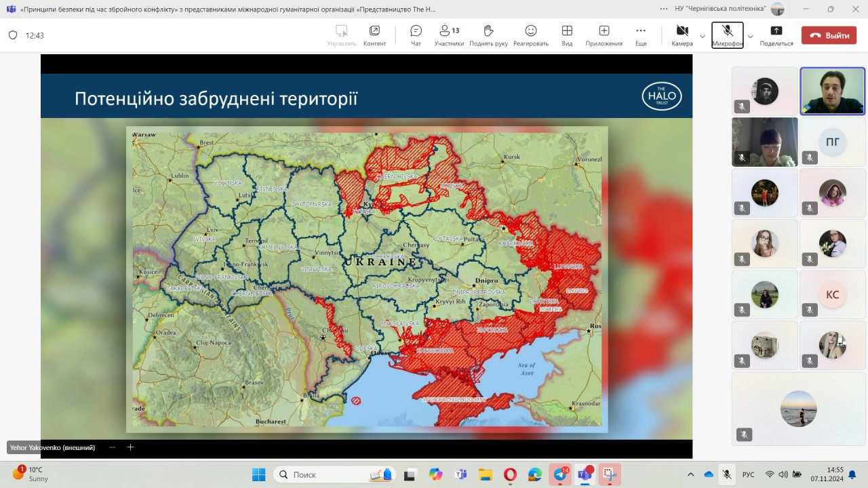Click the shield meeting info icon
868x488 pixels.
click(x=13, y=35)
